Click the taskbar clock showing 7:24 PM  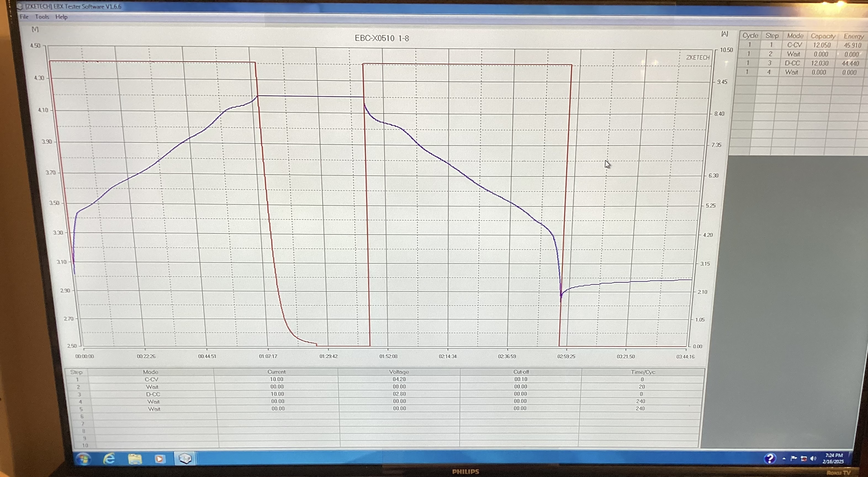point(834,458)
